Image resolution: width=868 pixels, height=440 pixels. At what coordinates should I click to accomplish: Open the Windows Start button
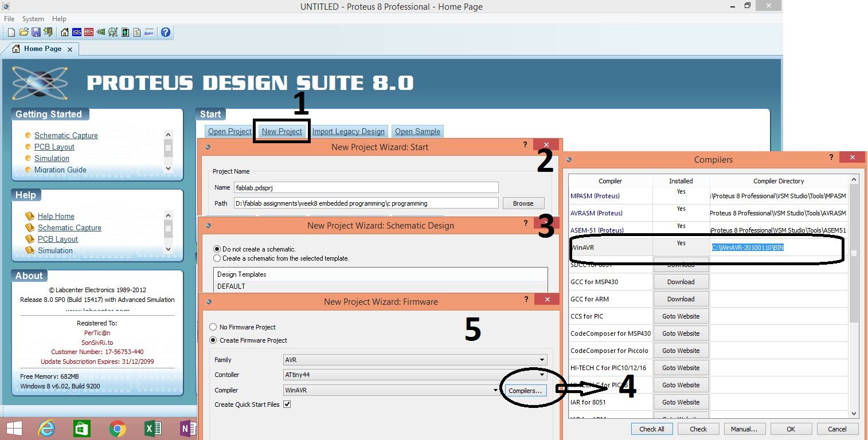point(14,429)
